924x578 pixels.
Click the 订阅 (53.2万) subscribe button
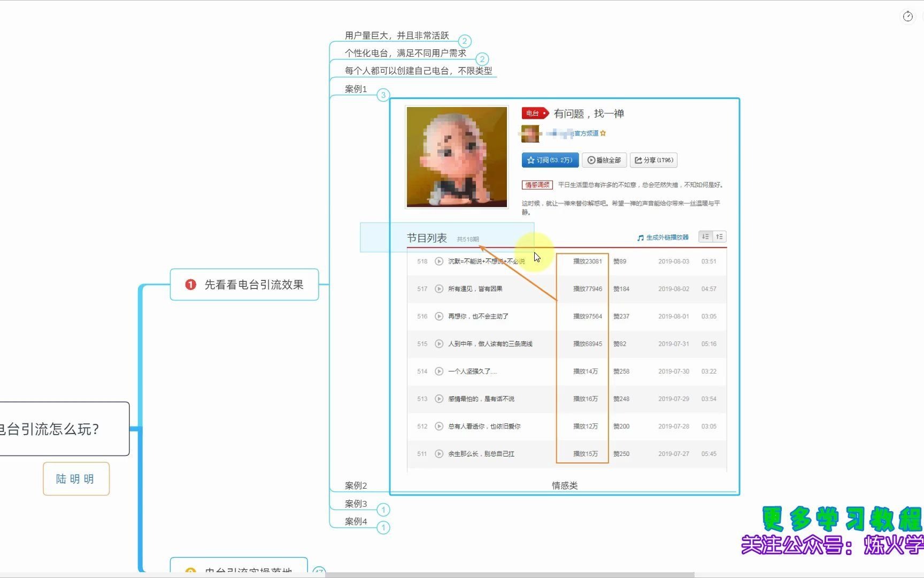click(550, 160)
